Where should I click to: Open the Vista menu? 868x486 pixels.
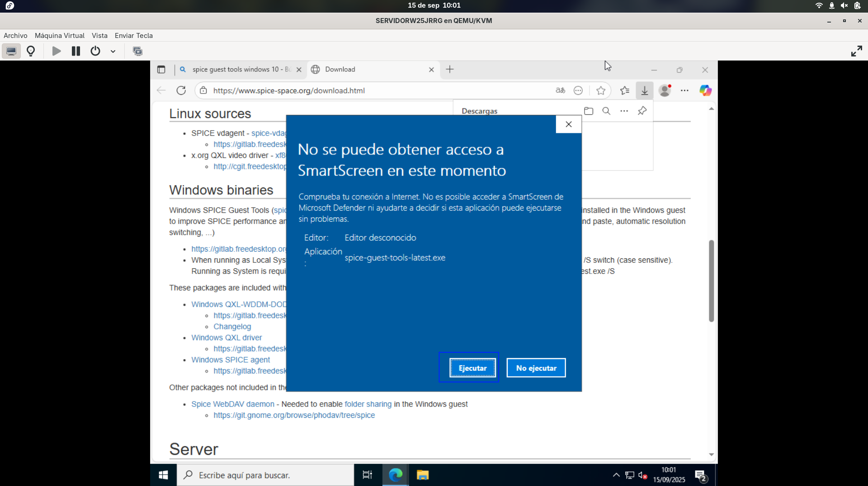coord(99,36)
